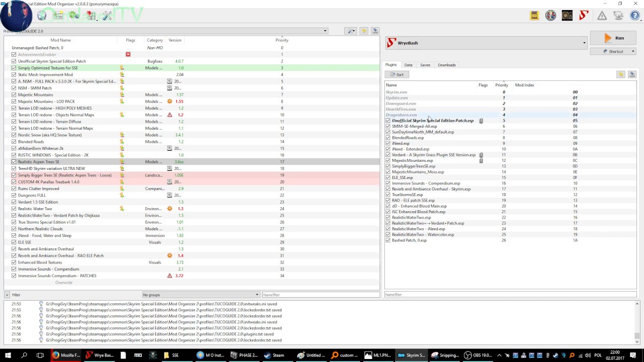Click the log panel scrollbar down arrow

(x=637, y=341)
